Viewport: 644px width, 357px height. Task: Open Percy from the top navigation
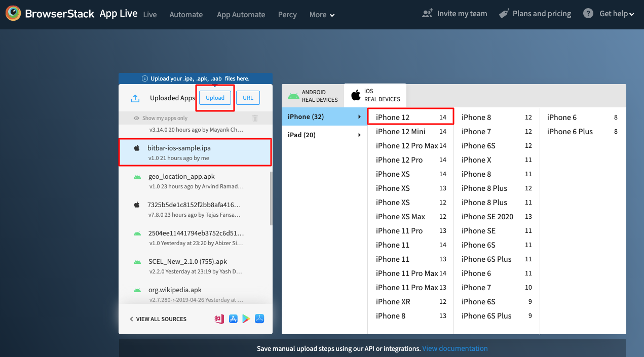pos(287,15)
